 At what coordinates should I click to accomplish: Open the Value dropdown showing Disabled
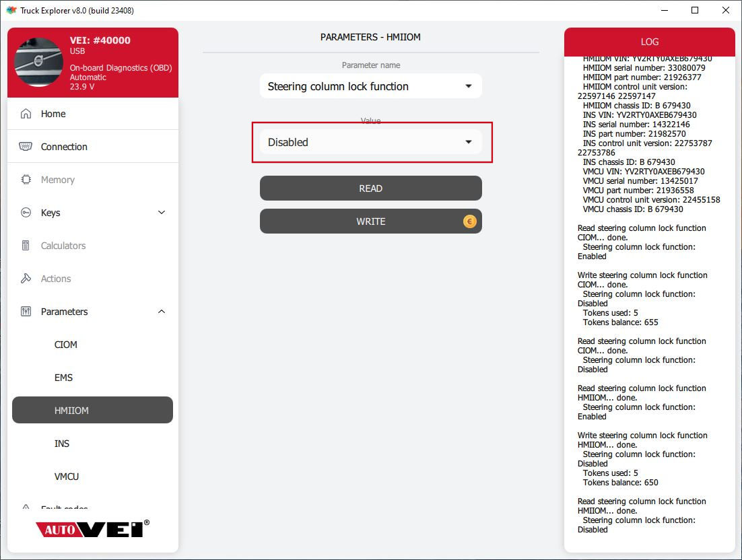click(x=370, y=142)
